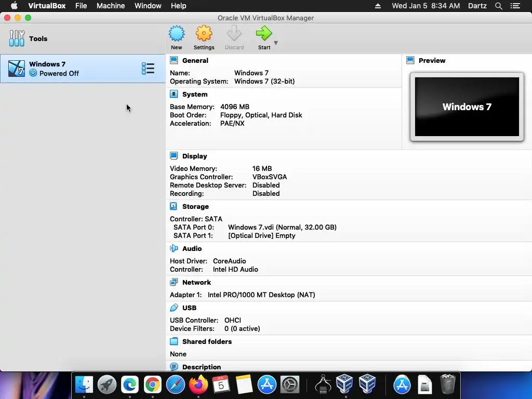Click the Intel PRO/1000 MT Desktop (NAT) adapter
The image size is (532, 399).
click(x=261, y=295)
